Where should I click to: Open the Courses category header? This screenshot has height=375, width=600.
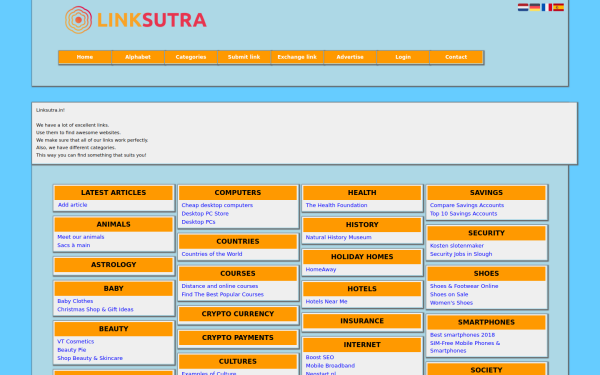pyautogui.click(x=238, y=274)
